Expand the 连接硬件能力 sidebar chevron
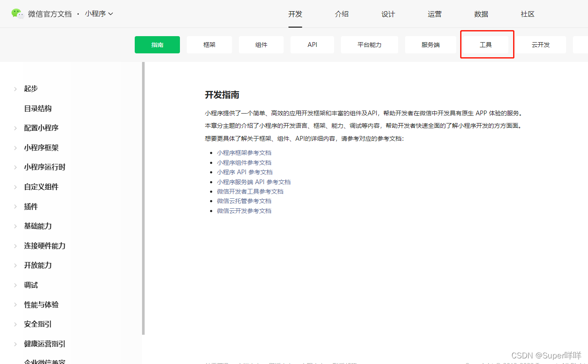 pyautogui.click(x=15, y=246)
